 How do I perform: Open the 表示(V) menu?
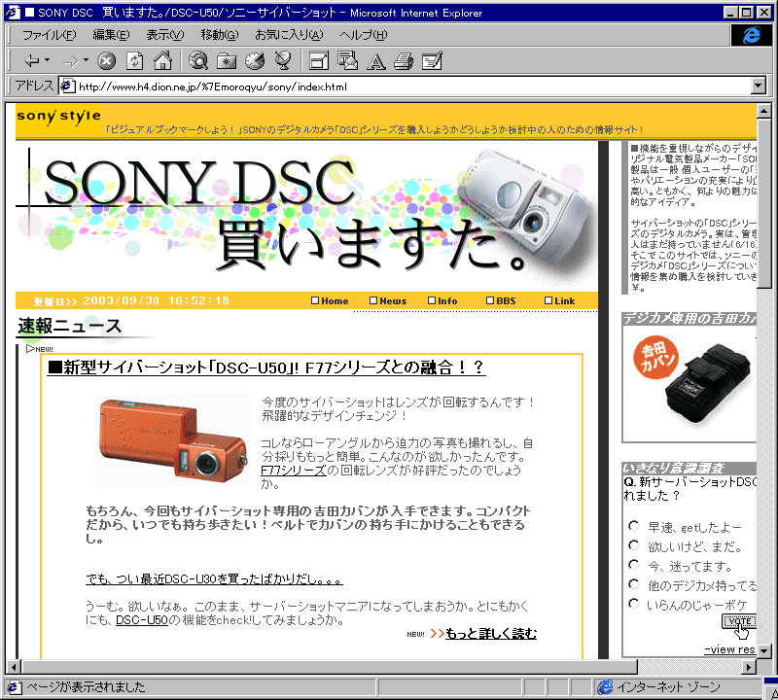click(164, 35)
